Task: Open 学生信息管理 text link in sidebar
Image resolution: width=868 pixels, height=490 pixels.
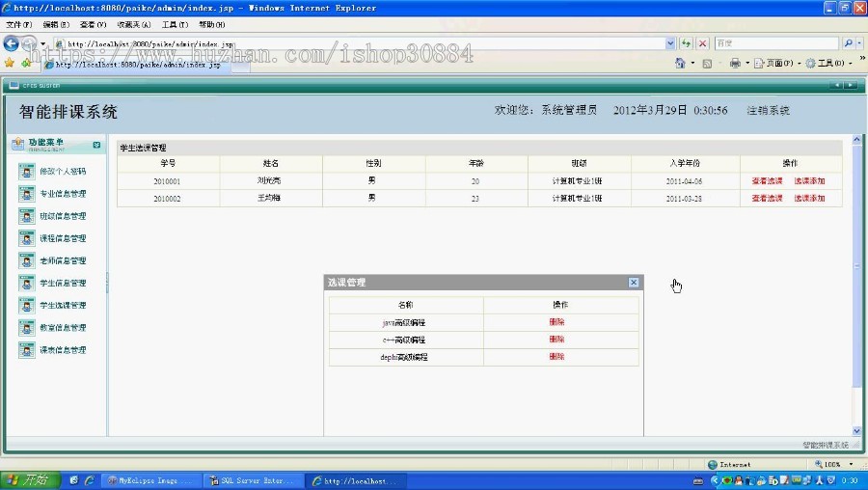Action: (63, 283)
